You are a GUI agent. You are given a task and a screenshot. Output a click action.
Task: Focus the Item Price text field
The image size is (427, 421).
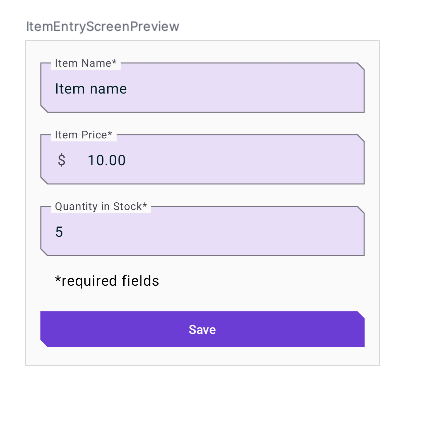(x=202, y=159)
